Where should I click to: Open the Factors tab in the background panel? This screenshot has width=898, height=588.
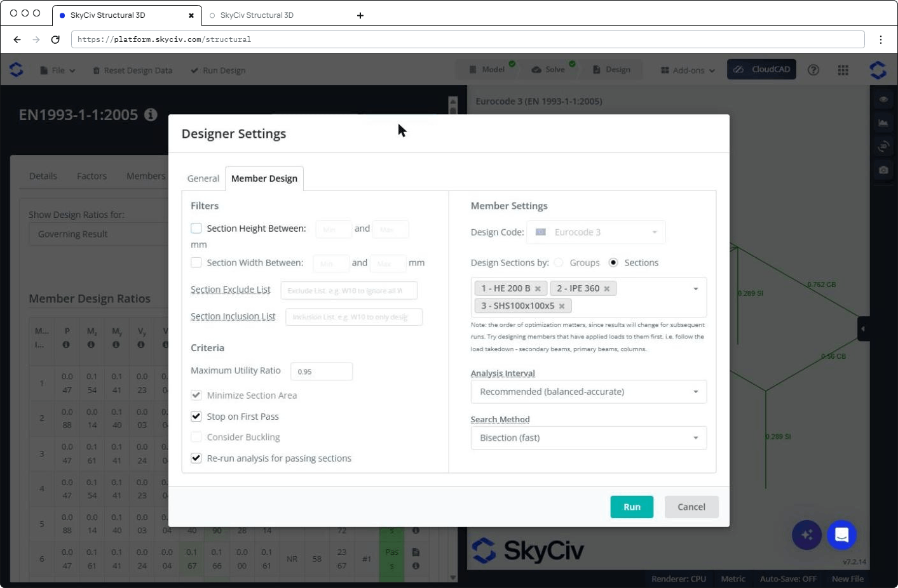[92, 176]
